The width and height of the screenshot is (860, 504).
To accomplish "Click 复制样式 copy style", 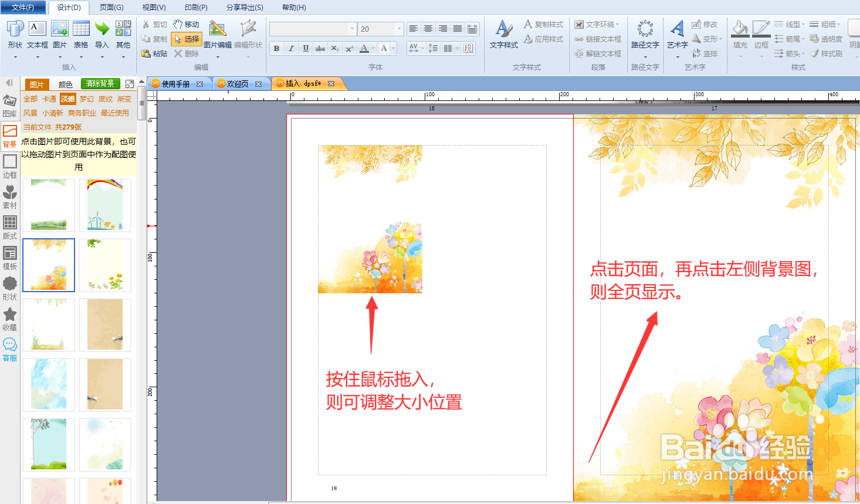I will (544, 24).
